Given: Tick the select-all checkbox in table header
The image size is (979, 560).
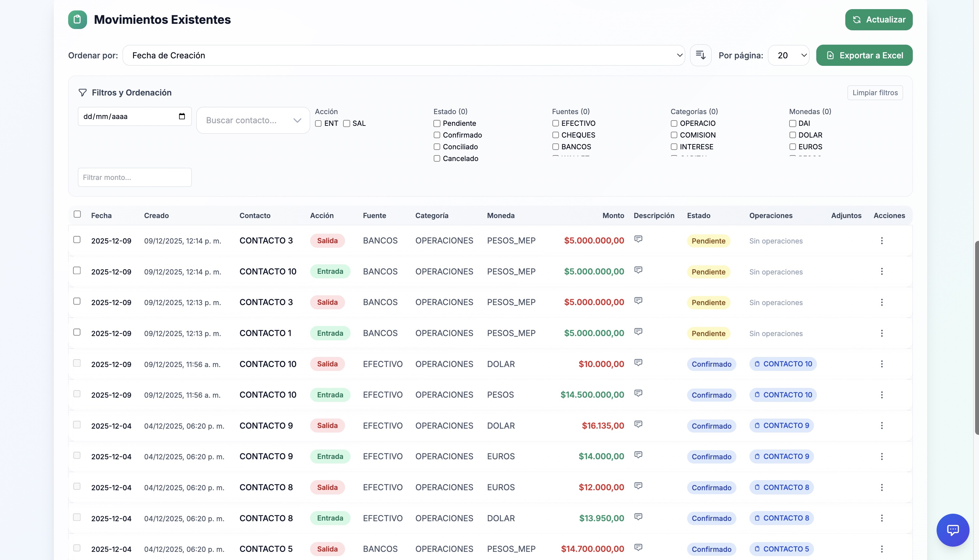Looking at the screenshot, I should (77, 214).
